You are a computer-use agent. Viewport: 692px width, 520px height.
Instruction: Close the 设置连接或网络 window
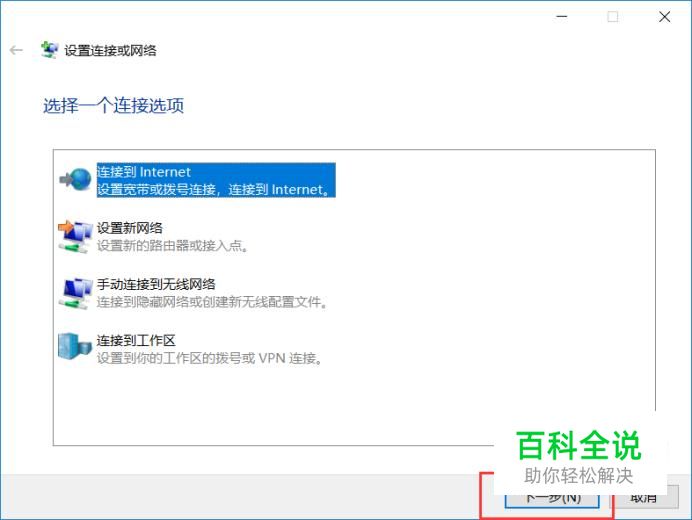pos(665,17)
